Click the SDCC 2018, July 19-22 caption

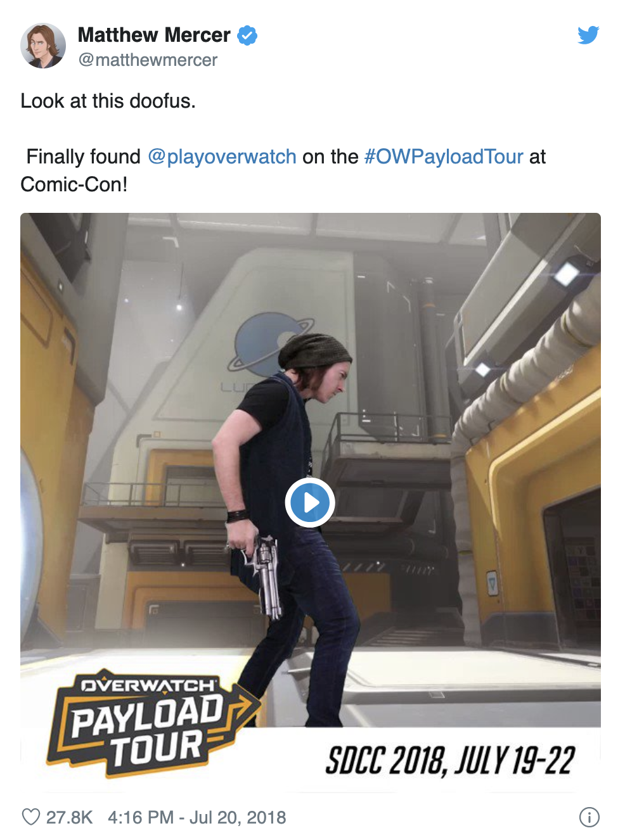pyautogui.click(x=450, y=761)
